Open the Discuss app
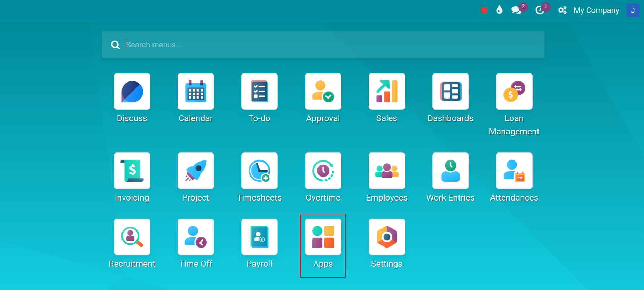Image resolution: width=644 pixels, height=290 pixels. [132, 92]
